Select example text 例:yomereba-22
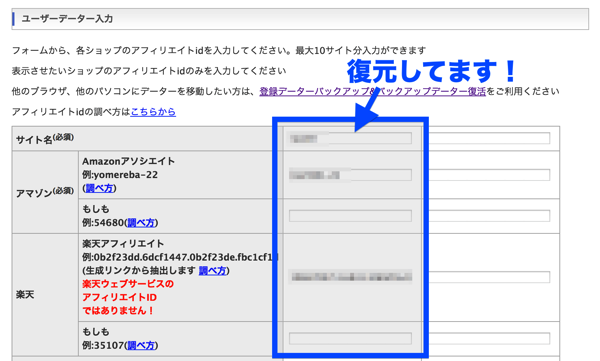This screenshot has height=361, width=600. pyautogui.click(x=120, y=175)
